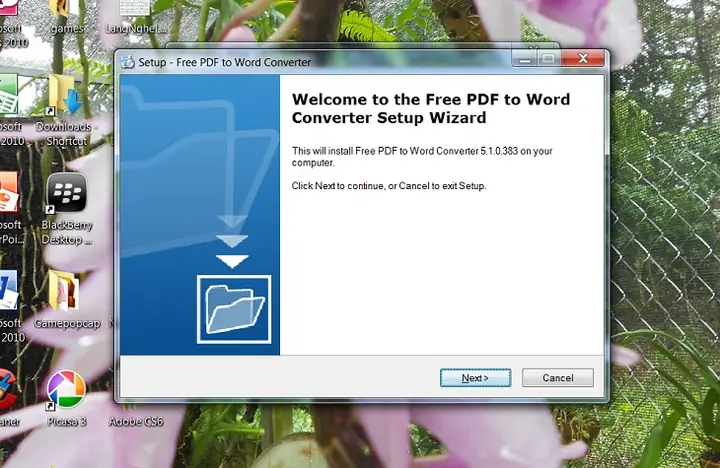Viewport: 720px width, 468px height.
Task: Select the Microsoft PowerPoint desktop icon
Action: 10,209
